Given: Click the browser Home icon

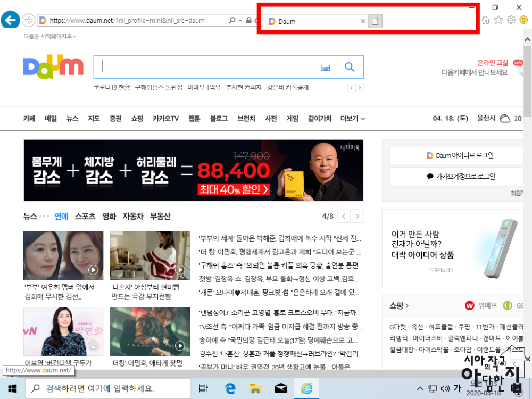Looking at the screenshot, I should pos(486,20).
